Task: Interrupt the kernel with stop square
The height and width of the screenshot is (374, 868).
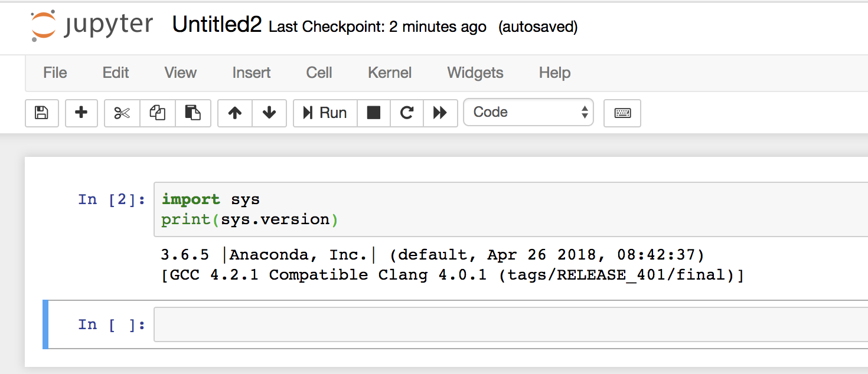Action: [374, 113]
